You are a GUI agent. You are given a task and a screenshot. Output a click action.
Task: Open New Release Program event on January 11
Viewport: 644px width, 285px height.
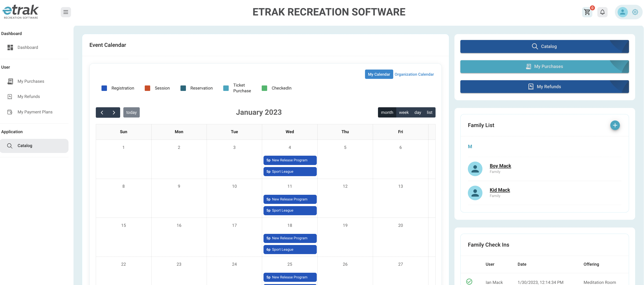(x=290, y=199)
